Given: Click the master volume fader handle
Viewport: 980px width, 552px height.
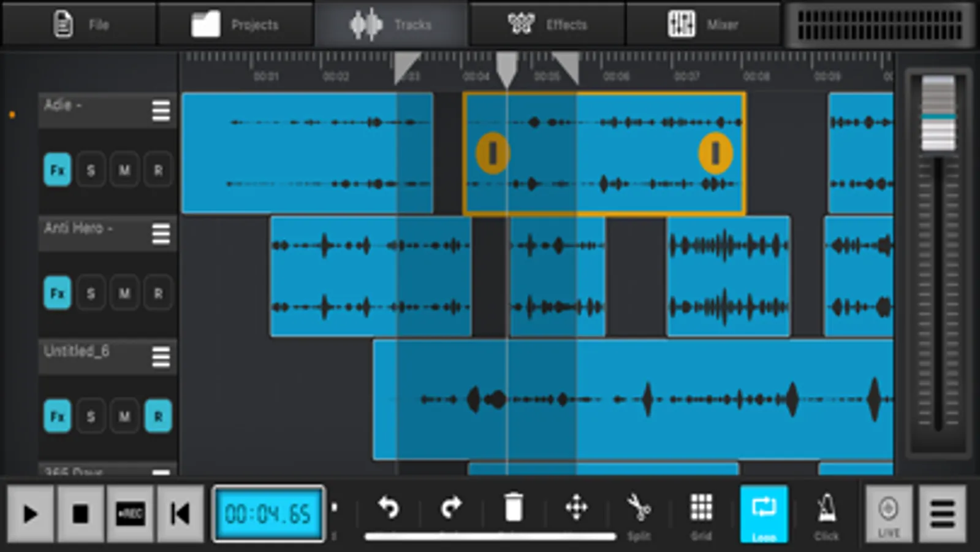Looking at the screenshot, I should (938, 113).
